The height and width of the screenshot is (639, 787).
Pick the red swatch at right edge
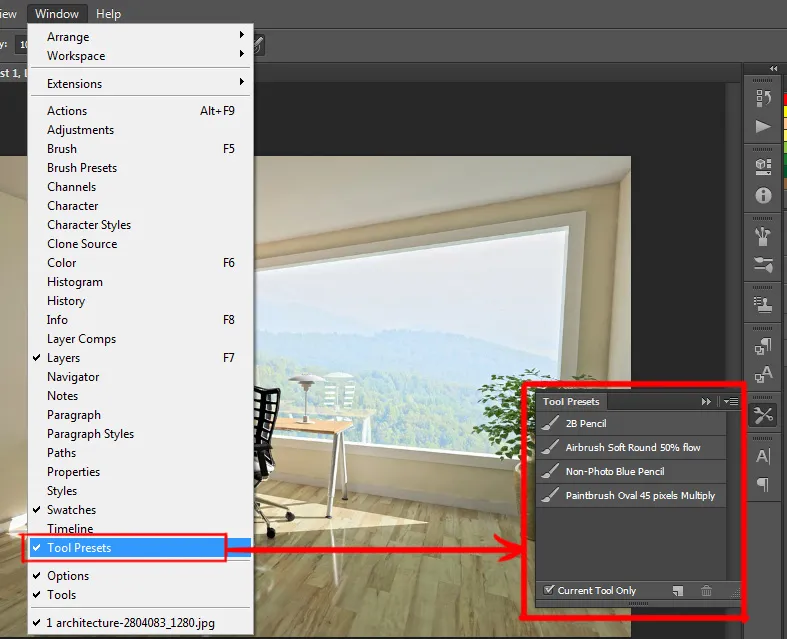click(x=785, y=100)
